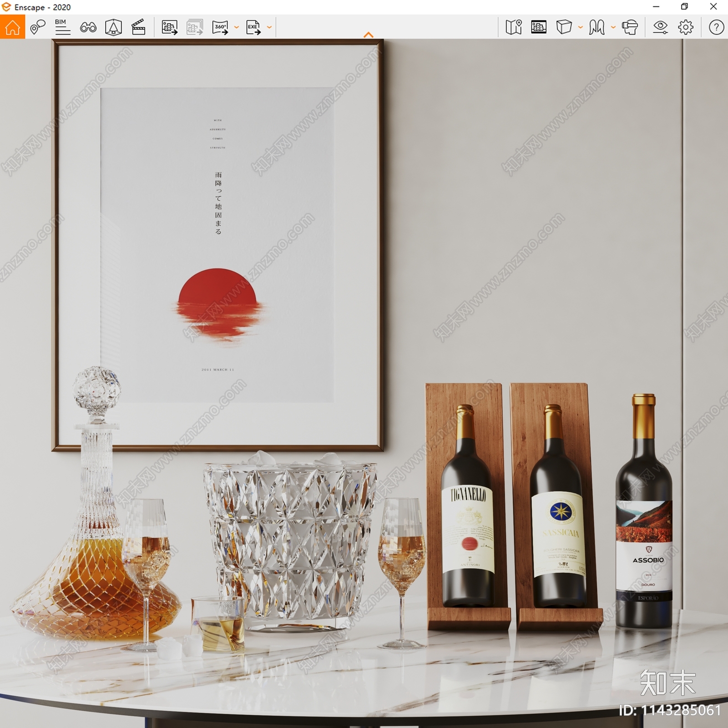Enable the virtual reality headset icon
728x728 pixels.
(x=630, y=27)
